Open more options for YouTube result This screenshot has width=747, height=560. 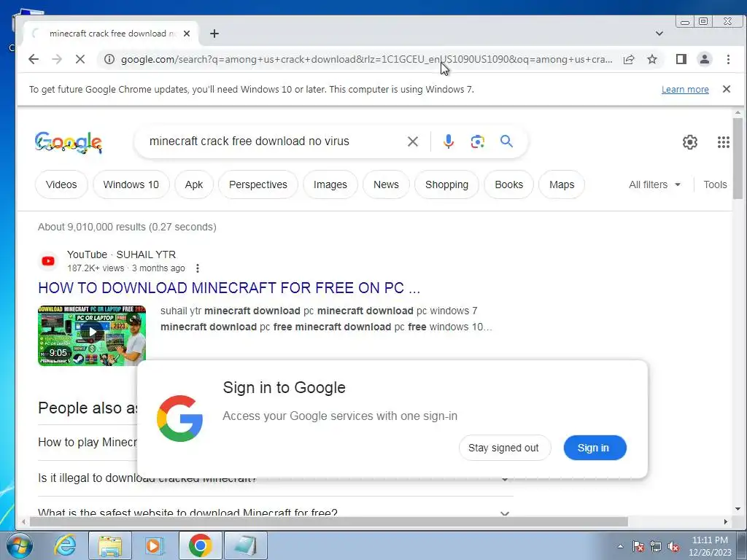coord(197,268)
